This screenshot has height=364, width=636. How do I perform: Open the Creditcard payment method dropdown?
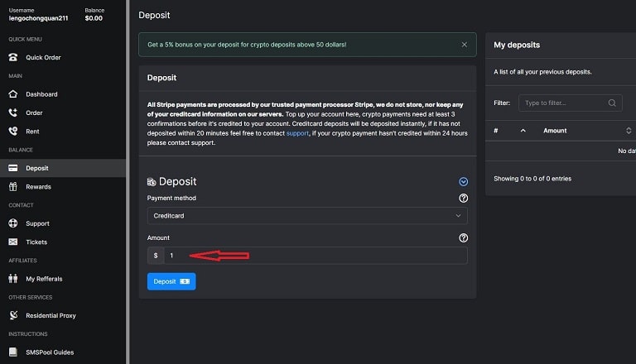click(x=307, y=216)
